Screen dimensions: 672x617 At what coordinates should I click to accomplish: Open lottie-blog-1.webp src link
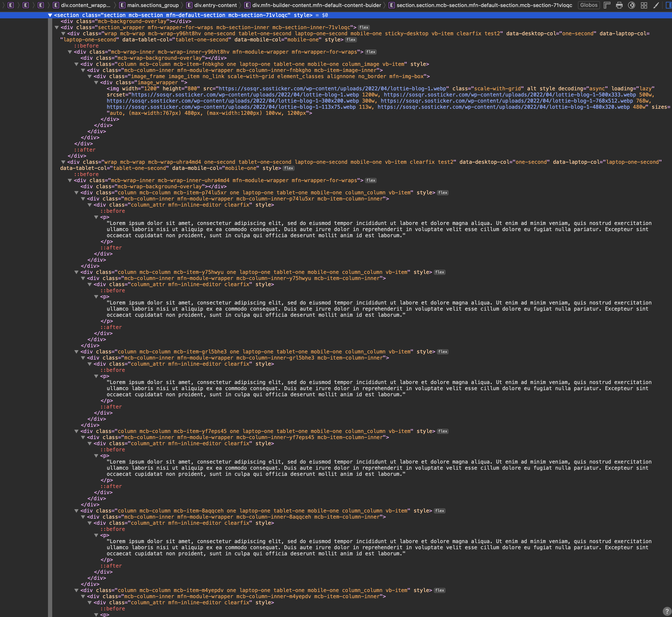tap(333, 88)
